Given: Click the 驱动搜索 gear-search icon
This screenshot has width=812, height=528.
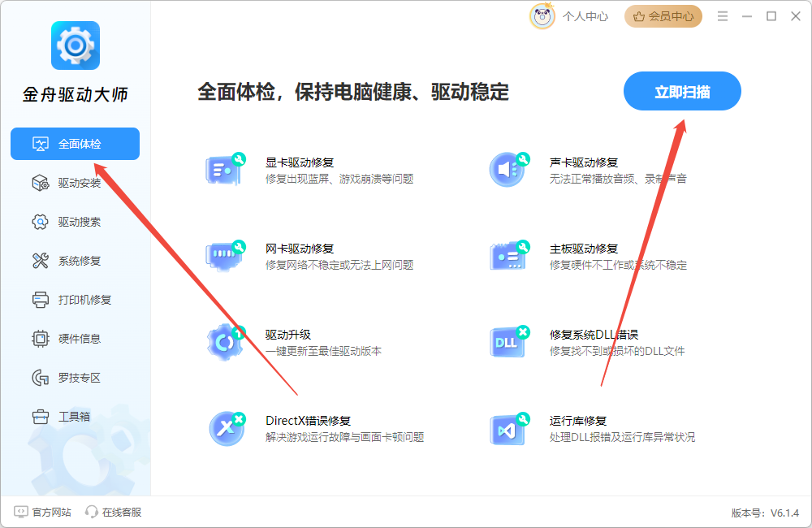Looking at the screenshot, I should [41, 222].
